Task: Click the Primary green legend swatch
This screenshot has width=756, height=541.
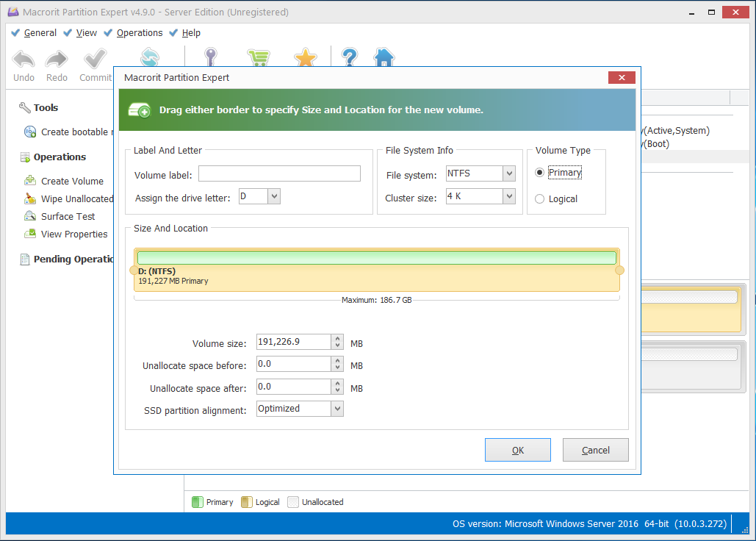Action: pyautogui.click(x=197, y=502)
